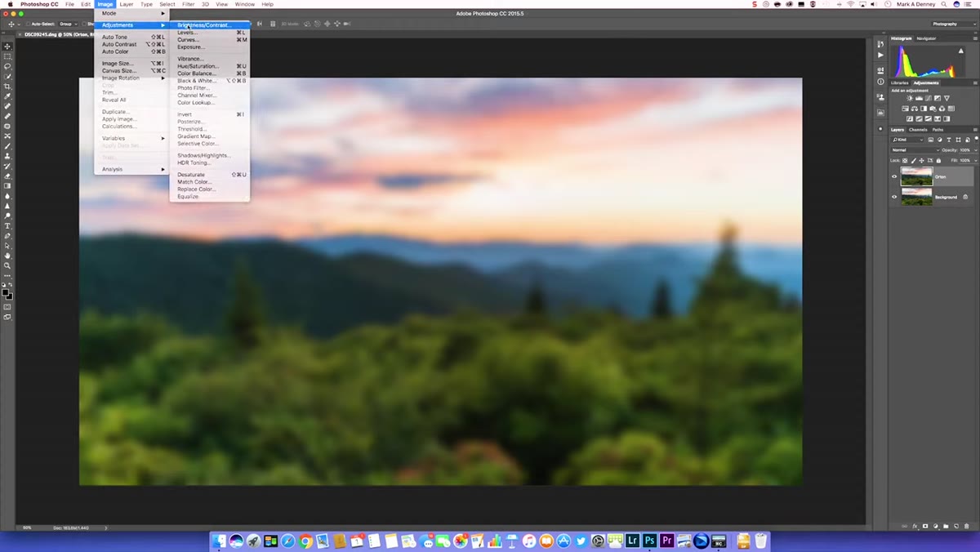Select the Rectangular Marquee tool

(x=7, y=56)
